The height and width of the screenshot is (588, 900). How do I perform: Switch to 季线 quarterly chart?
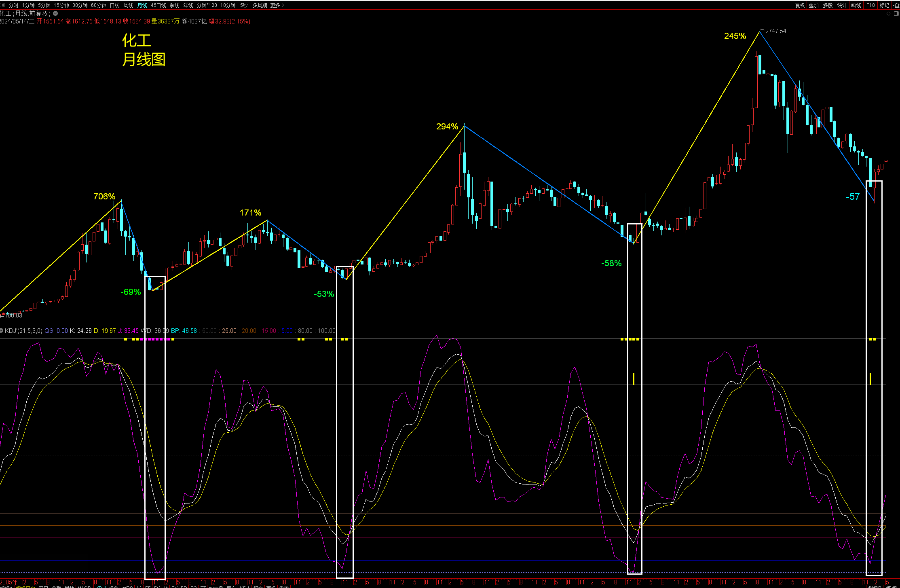point(175,5)
